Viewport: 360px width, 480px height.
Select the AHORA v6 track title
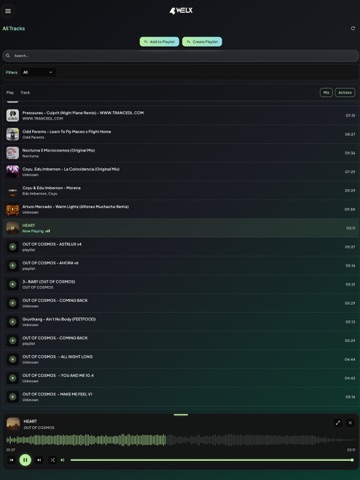(x=50, y=263)
